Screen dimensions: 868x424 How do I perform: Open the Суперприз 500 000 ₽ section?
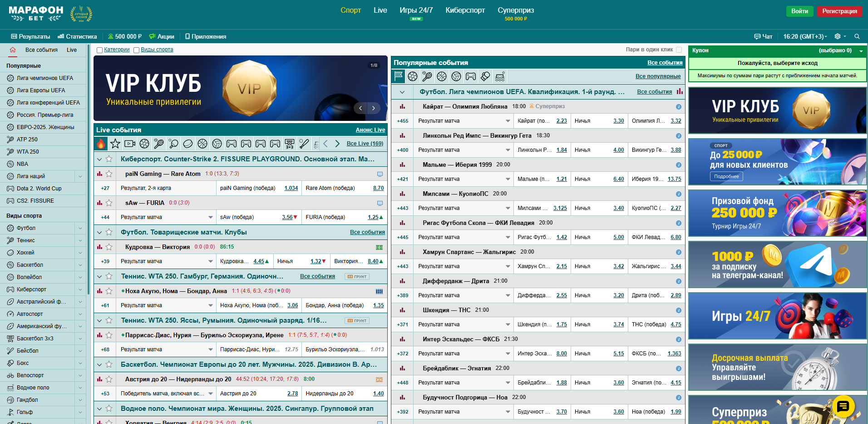[516, 13]
